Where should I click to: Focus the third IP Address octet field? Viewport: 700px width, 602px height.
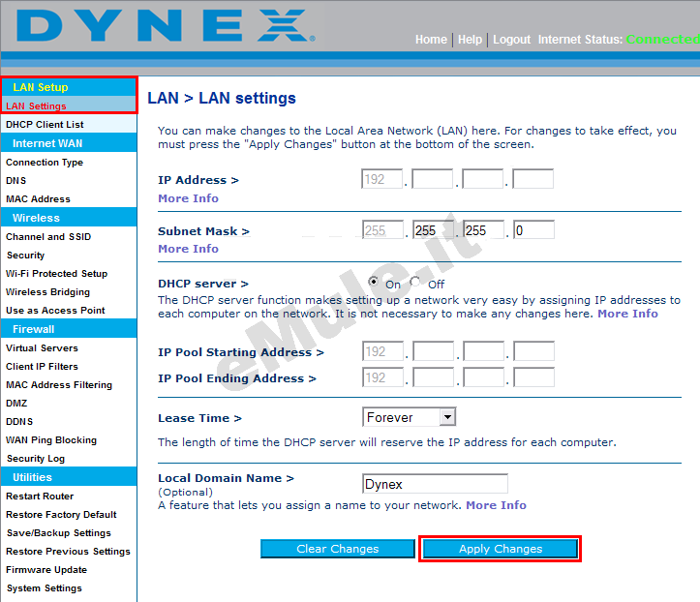pyautogui.click(x=482, y=179)
